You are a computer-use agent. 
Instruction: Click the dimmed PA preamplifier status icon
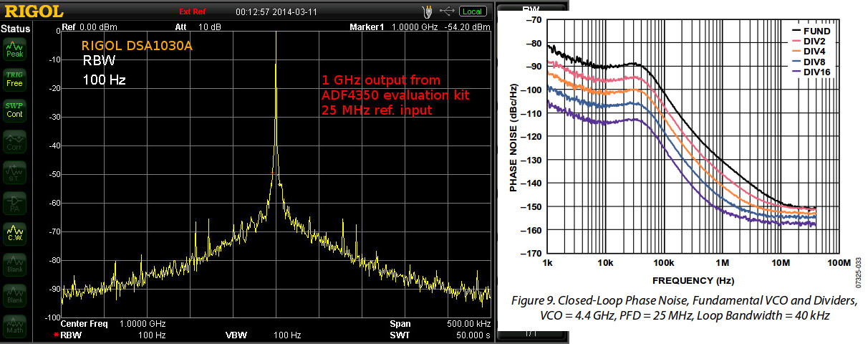pyautogui.click(x=14, y=202)
